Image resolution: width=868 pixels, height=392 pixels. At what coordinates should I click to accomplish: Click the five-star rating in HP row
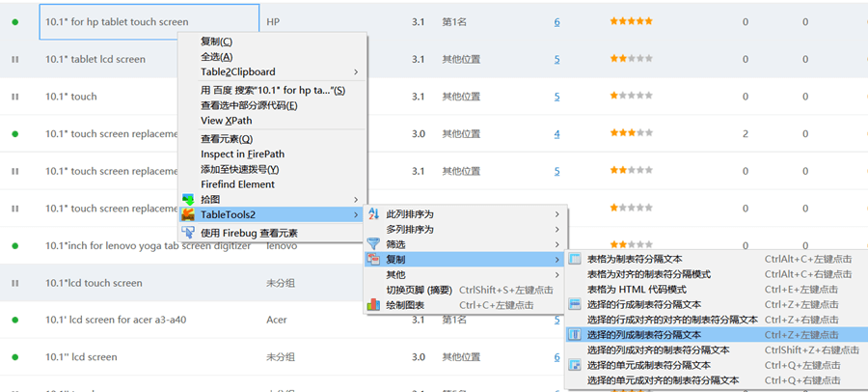click(630, 21)
